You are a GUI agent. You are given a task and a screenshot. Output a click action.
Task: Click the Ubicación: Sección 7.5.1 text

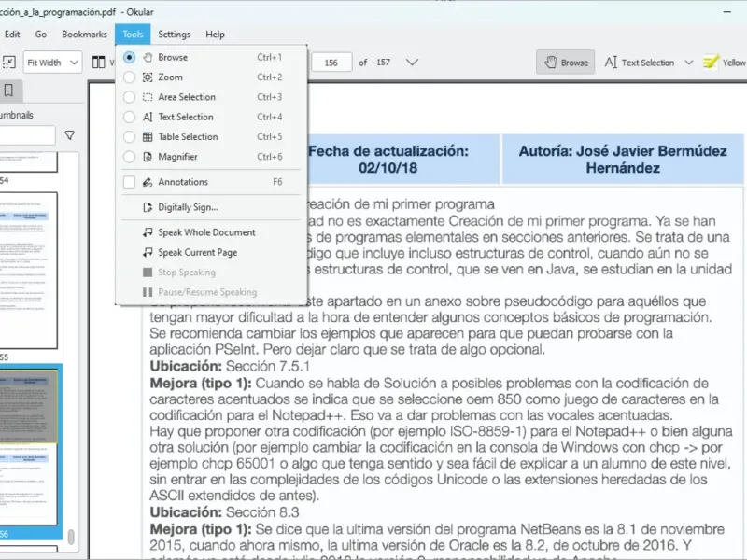pyautogui.click(x=230, y=366)
